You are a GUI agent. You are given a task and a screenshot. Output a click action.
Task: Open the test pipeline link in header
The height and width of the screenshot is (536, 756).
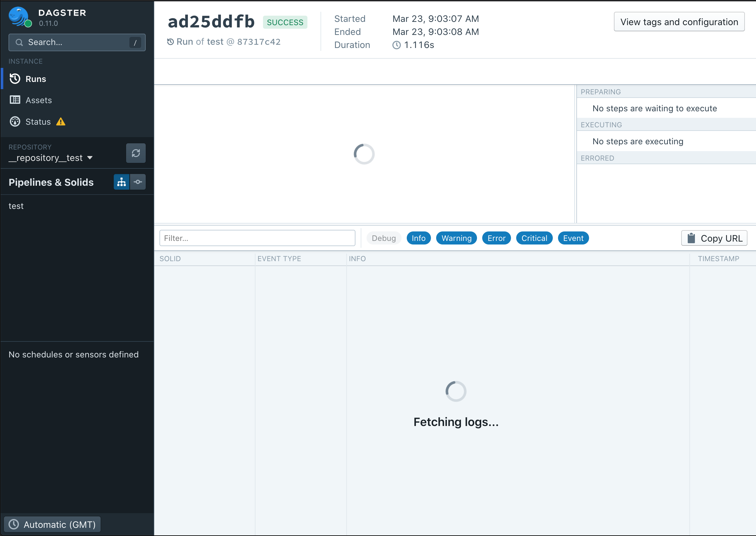(x=215, y=42)
